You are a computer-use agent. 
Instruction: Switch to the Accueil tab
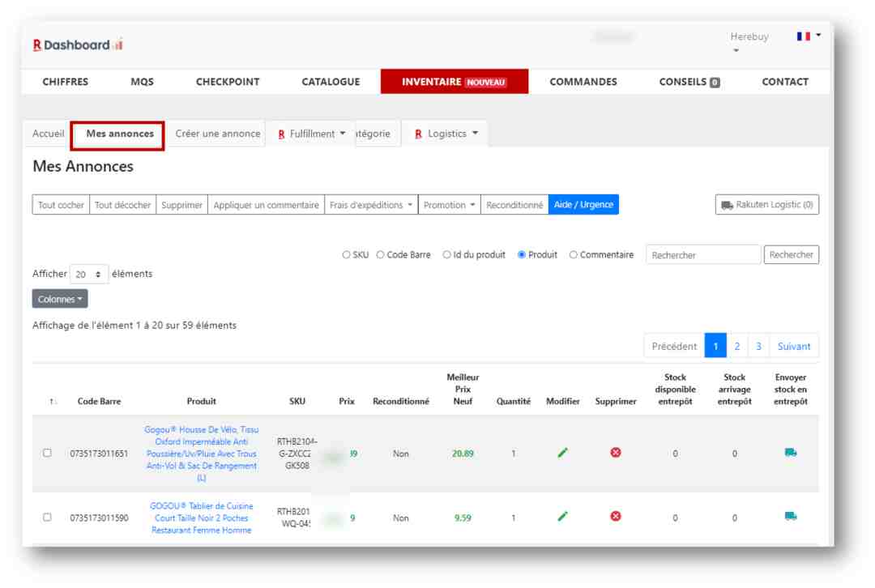coord(48,134)
